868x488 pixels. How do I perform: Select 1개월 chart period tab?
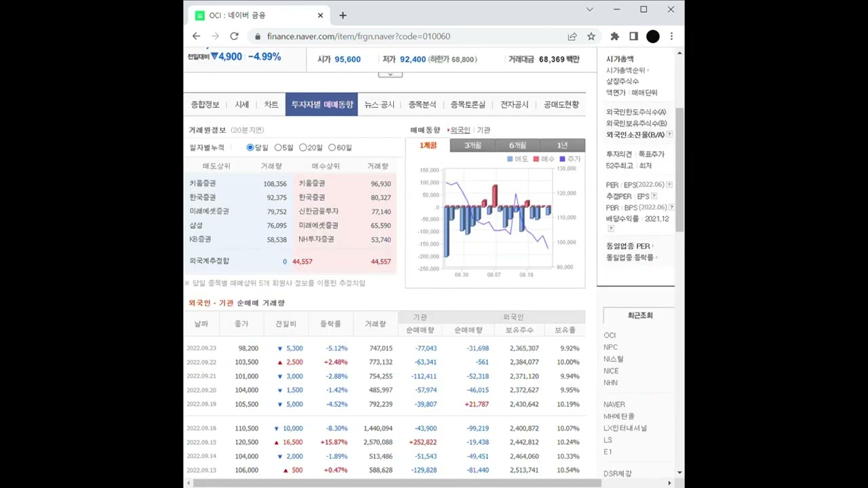428,145
